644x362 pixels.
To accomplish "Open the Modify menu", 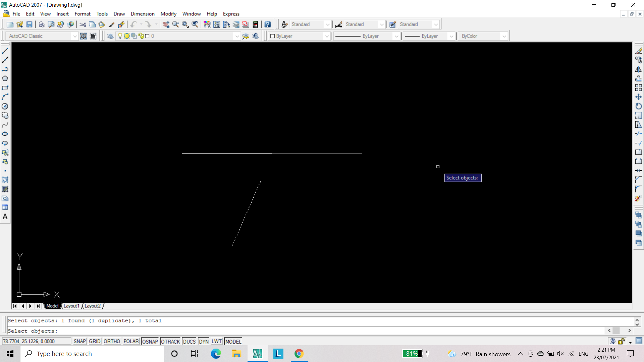I will coord(168,14).
